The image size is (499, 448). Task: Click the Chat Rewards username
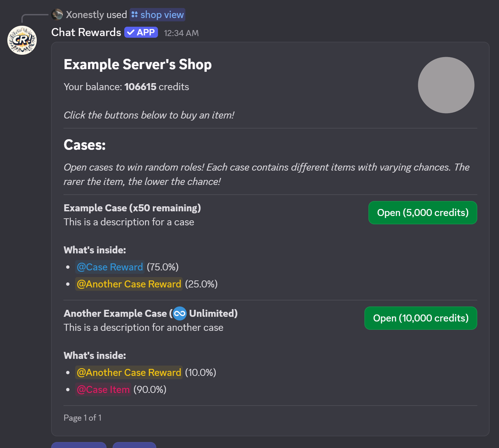tap(86, 32)
